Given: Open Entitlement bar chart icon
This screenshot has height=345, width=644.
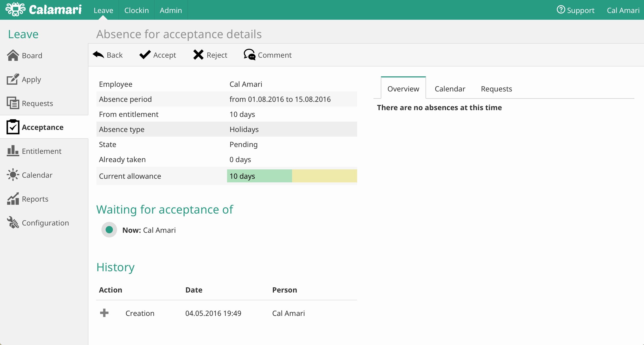Looking at the screenshot, I should [x=13, y=151].
